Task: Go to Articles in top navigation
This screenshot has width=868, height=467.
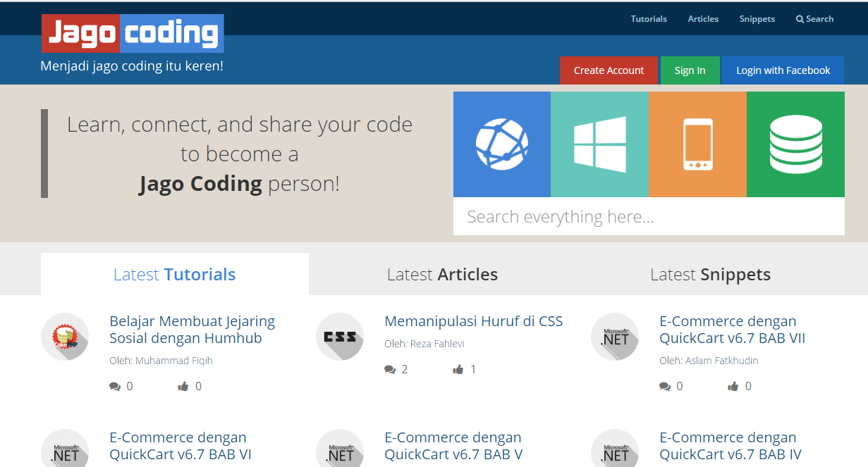Action: (x=703, y=19)
